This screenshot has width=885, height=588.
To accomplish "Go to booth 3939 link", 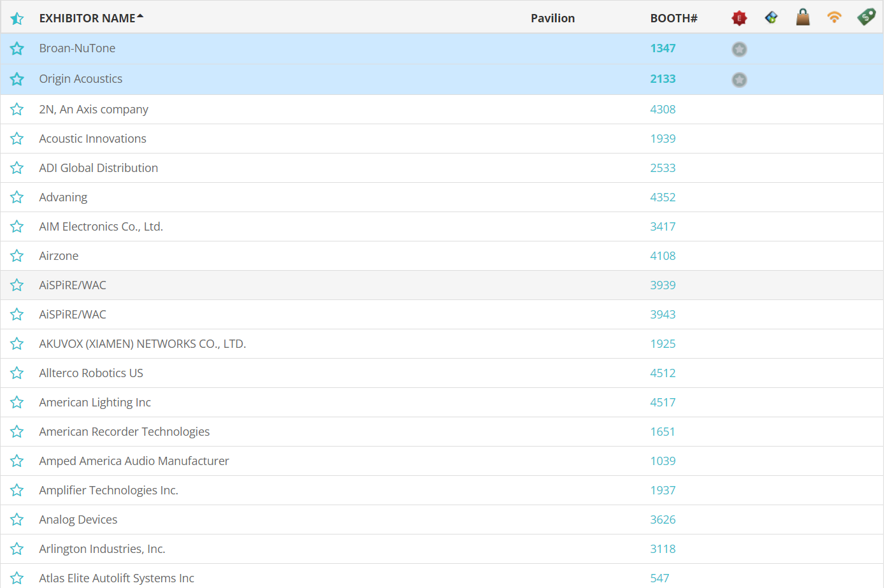I will tap(663, 285).
